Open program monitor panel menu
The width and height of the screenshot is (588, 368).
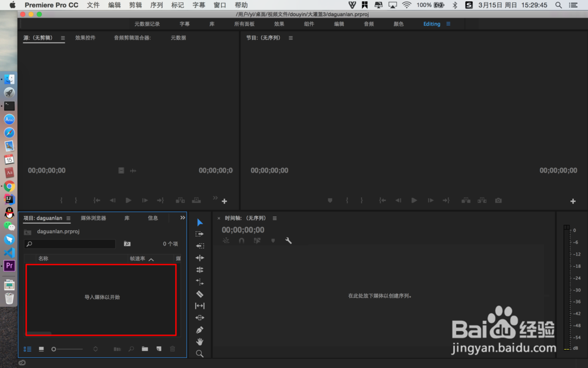coord(290,38)
